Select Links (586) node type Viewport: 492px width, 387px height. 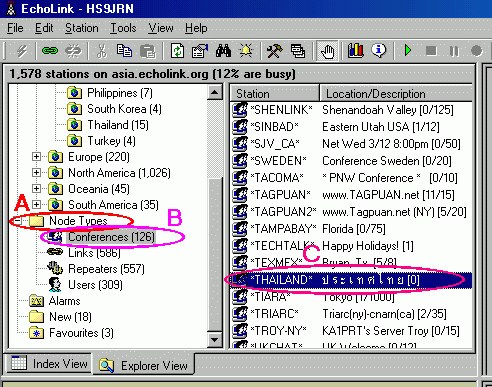coord(94,253)
